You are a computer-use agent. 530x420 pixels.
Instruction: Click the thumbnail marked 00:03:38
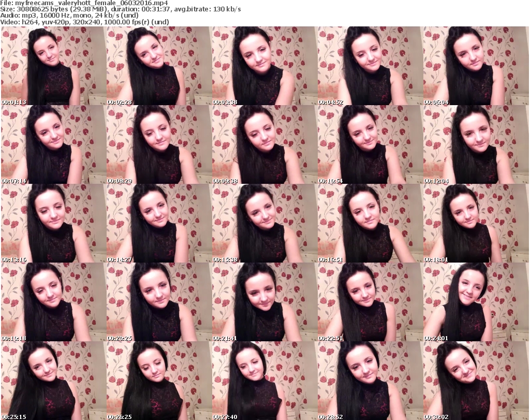264,66
